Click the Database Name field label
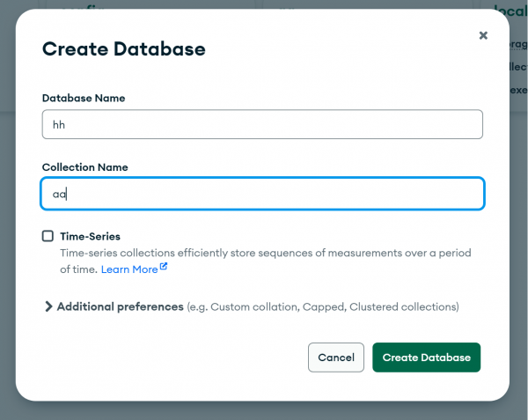This screenshot has height=420, width=528. pyautogui.click(x=84, y=98)
